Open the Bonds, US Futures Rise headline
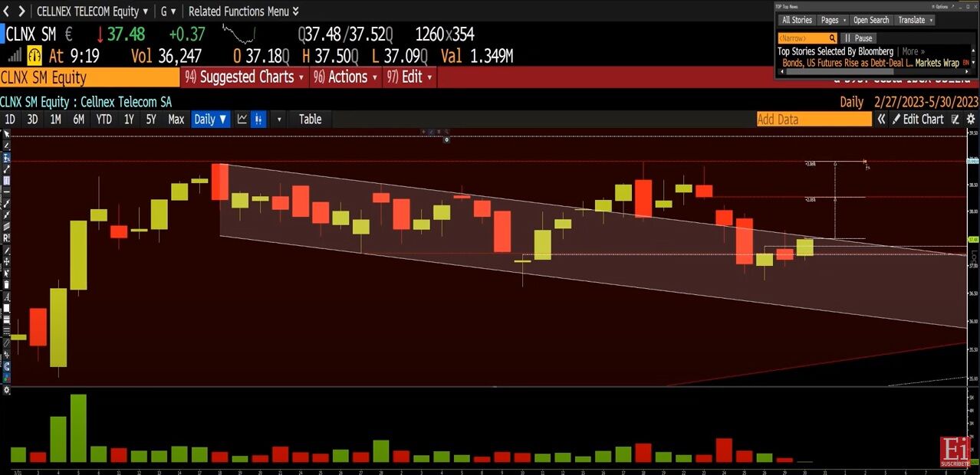980x475 pixels. pyautogui.click(x=847, y=63)
